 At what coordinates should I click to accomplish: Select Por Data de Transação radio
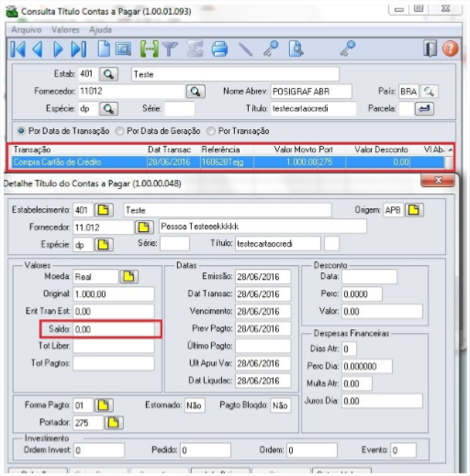tap(21, 131)
